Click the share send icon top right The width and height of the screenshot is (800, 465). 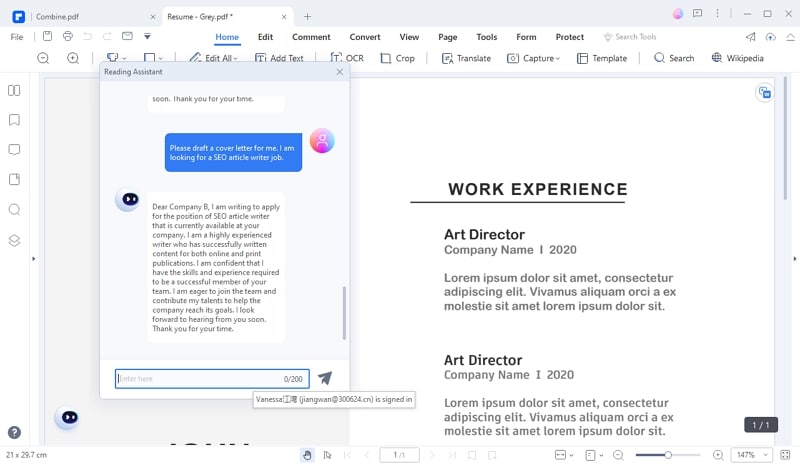[750, 37]
